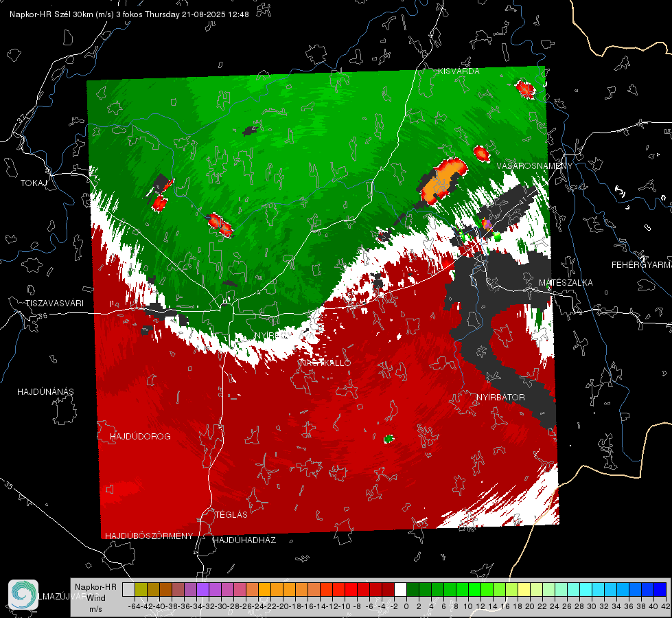This screenshot has width=672, height=618.
Task: Select the HAJDÚDOROG town label
Action: tap(140, 436)
